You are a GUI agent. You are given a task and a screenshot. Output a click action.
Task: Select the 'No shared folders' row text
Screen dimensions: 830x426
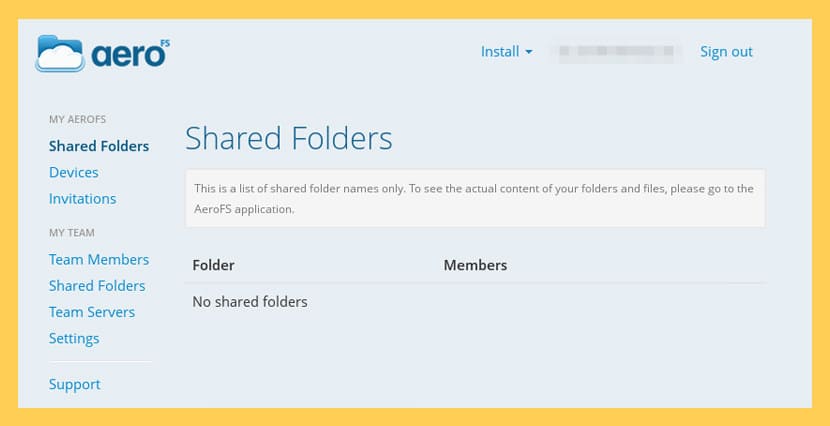(x=250, y=302)
